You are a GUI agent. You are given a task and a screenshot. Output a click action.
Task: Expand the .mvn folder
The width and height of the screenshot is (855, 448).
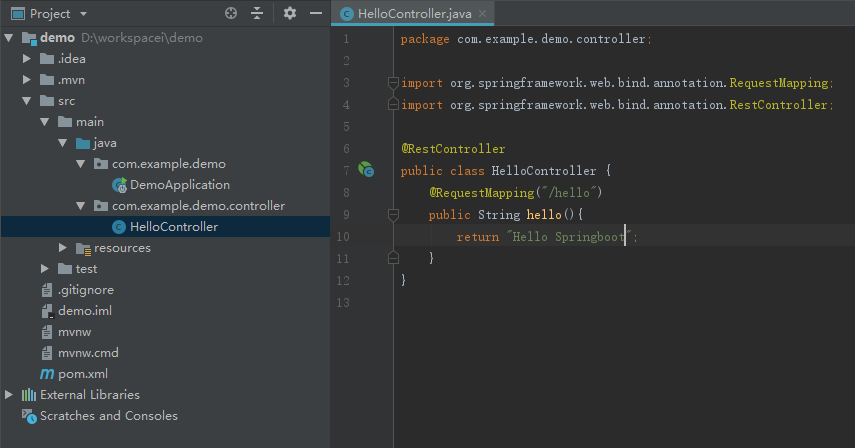[26, 80]
